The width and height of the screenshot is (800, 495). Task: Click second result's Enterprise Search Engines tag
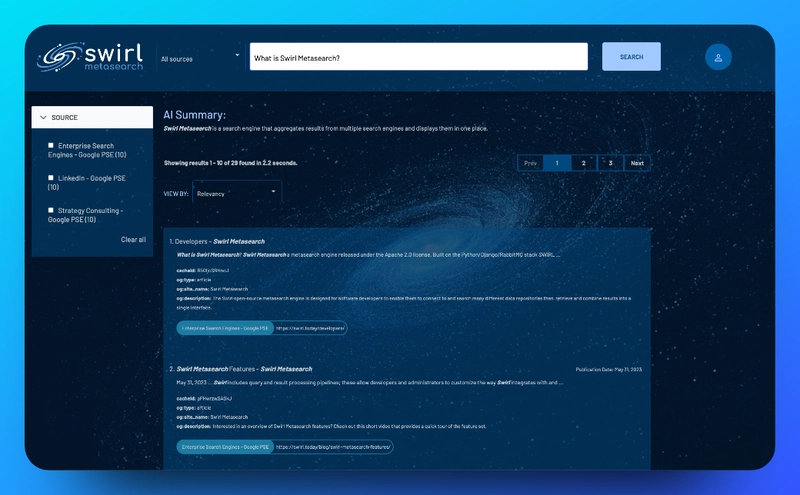coord(225,447)
